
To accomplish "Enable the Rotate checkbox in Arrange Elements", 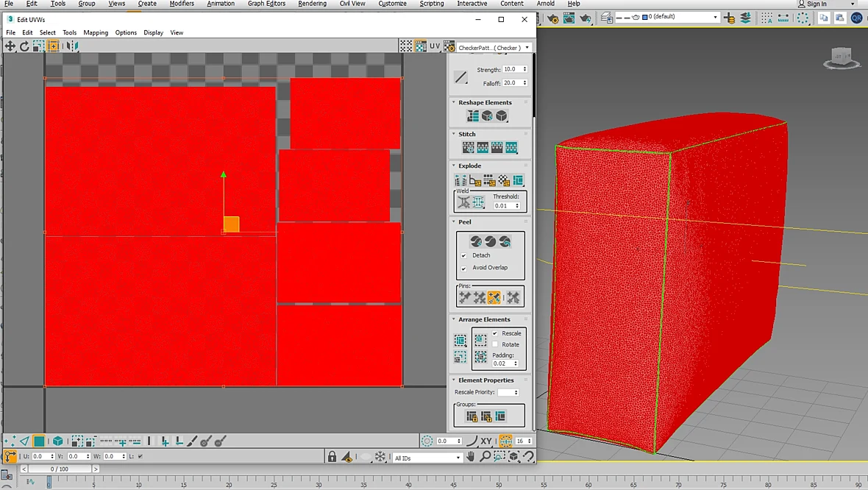I will pyautogui.click(x=495, y=344).
